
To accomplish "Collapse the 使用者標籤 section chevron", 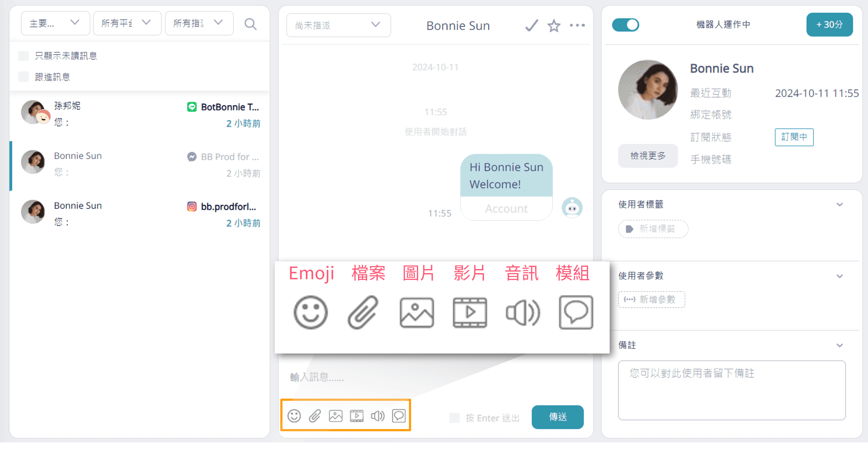I will (x=839, y=204).
